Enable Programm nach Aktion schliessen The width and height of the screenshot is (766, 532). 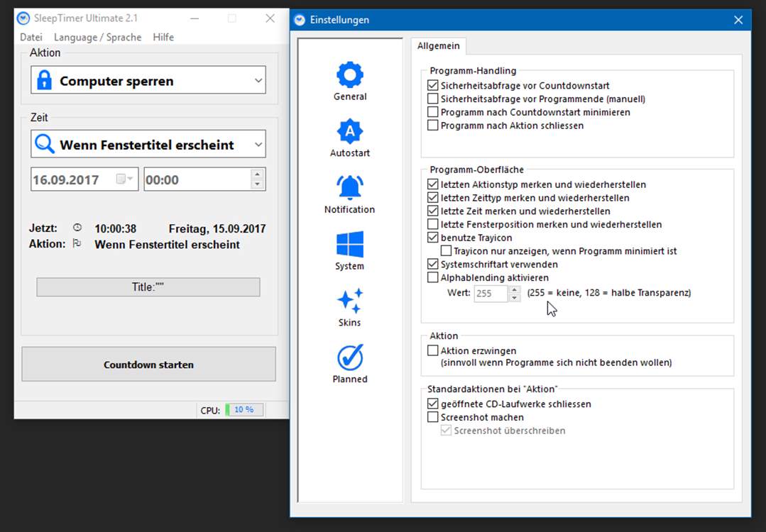click(432, 125)
